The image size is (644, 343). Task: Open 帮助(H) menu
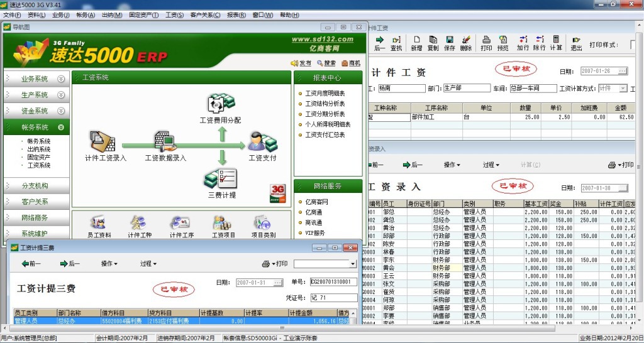tap(289, 15)
